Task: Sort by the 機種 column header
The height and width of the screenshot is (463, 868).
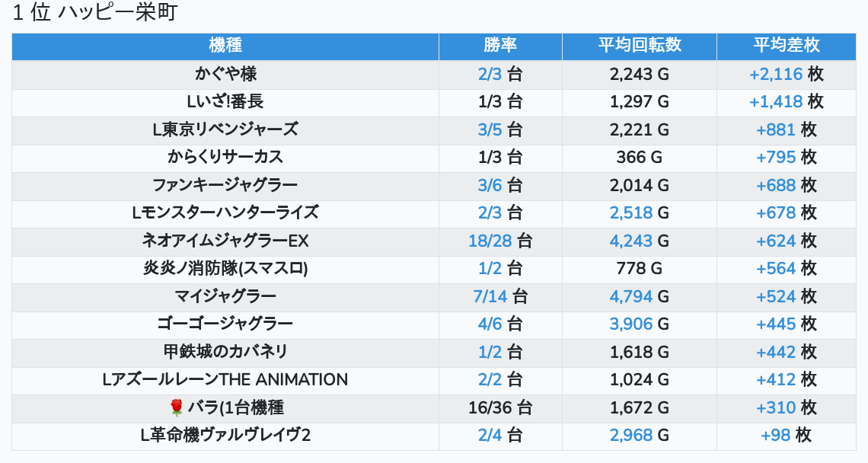Action: [225, 45]
